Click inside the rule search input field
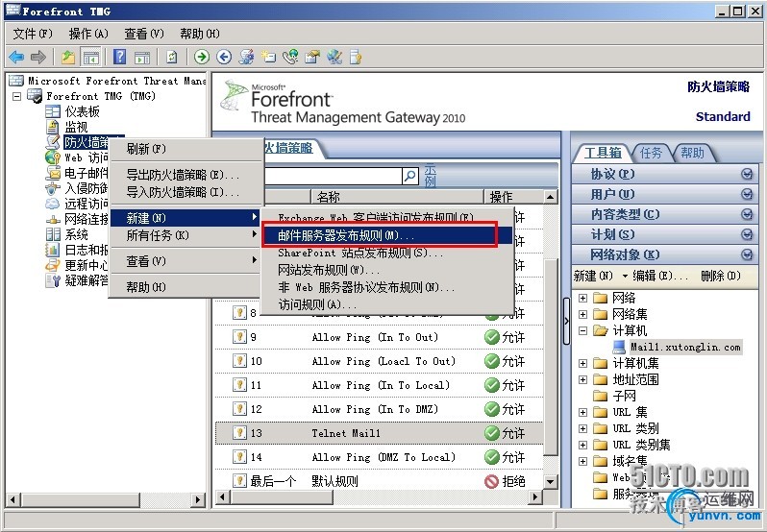The image size is (767, 532). click(x=334, y=176)
